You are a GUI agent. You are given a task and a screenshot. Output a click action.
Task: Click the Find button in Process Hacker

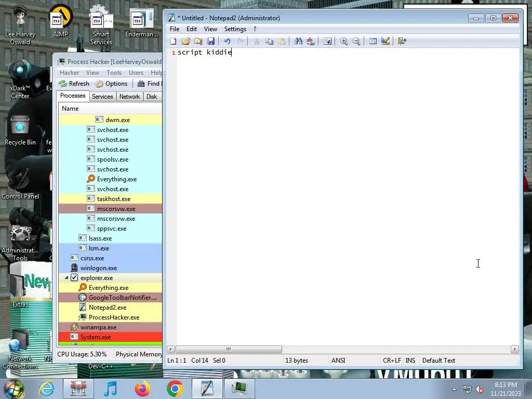pos(149,84)
